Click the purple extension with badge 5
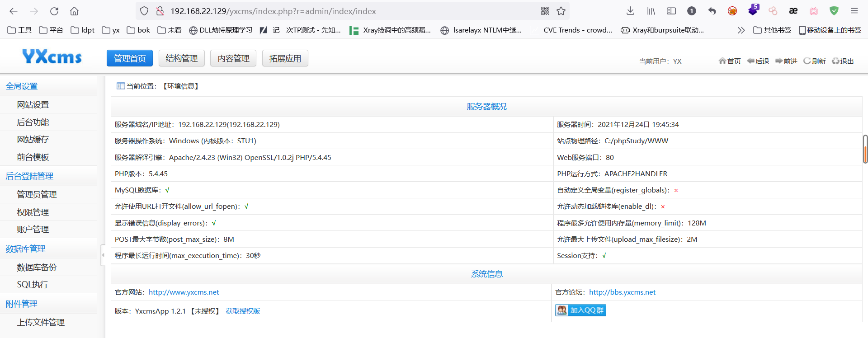Viewport: 868px width, 338px height. click(753, 9)
